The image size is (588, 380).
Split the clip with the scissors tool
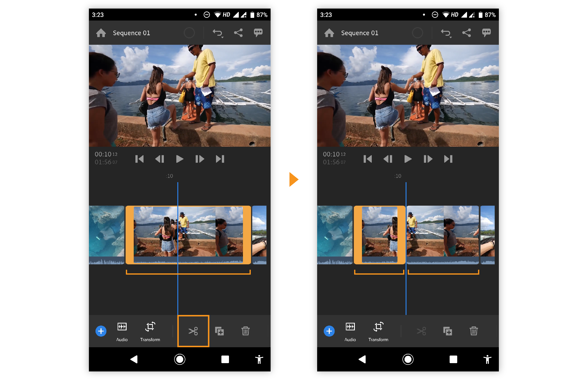(193, 331)
